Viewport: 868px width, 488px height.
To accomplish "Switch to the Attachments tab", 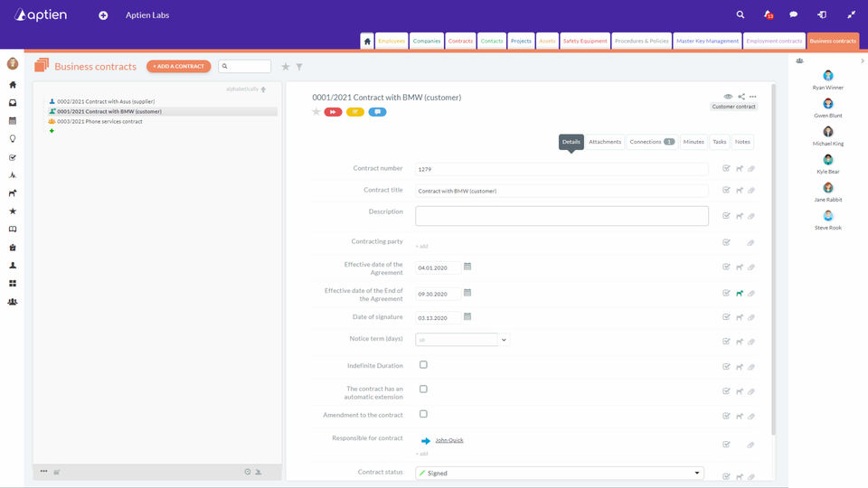I will point(605,142).
